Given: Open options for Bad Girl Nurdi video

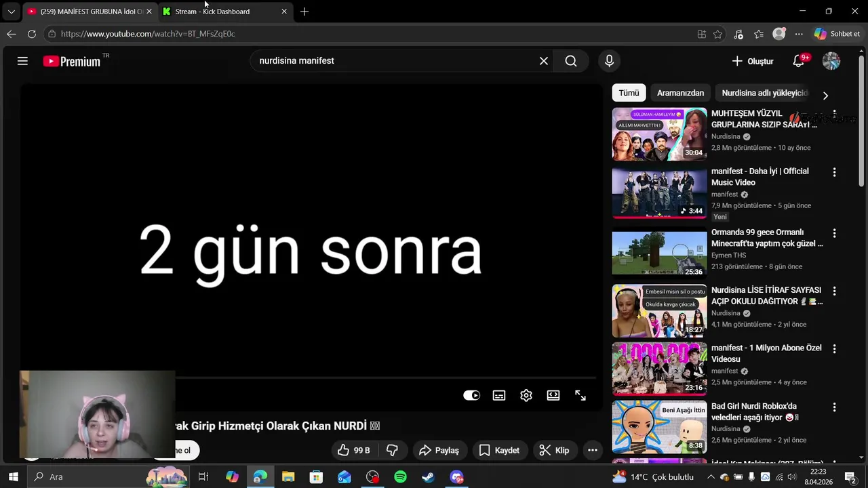Looking at the screenshot, I should pyautogui.click(x=835, y=407).
